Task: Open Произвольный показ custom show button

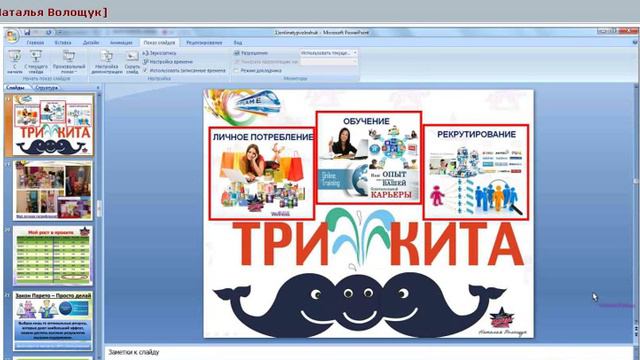Action: [x=69, y=62]
